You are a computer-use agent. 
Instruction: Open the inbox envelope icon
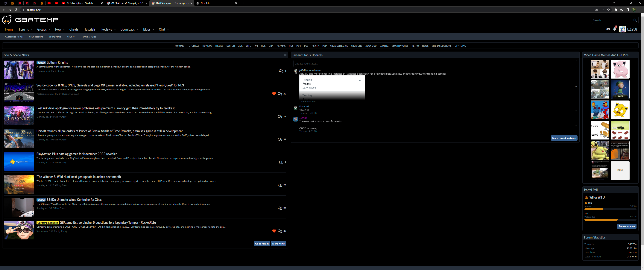tap(608, 29)
